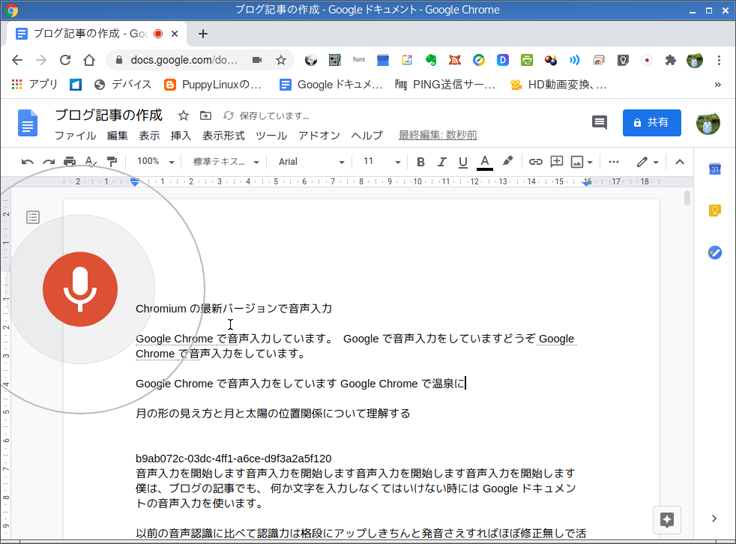Open the アドオン menu
The height and width of the screenshot is (544, 736).
click(319, 136)
